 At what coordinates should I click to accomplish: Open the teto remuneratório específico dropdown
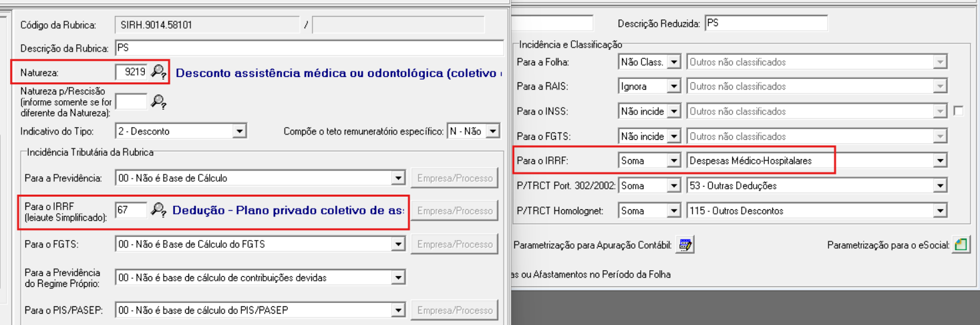pyautogui.click(x=493, y=132)
